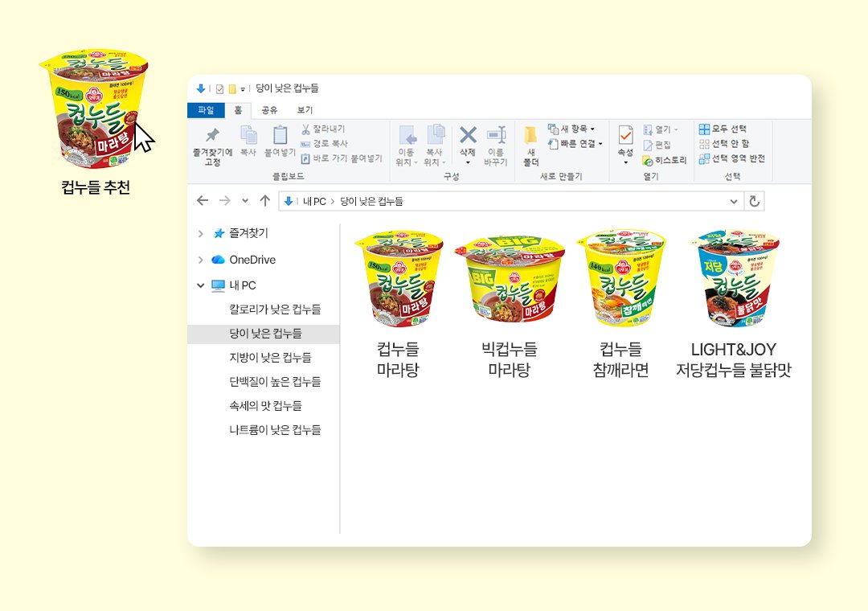Click 선택 안 함 select none
Viewport: 868px width, 611px height.
(x=724, y=143)
